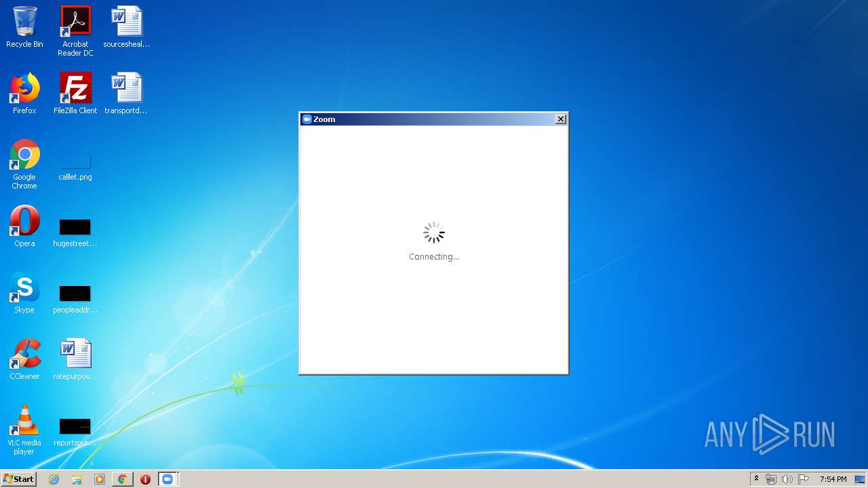This screenshot has width=868, height=488.
Task: Launch Internet Explorer from taskbar
Action: point(54,479)
